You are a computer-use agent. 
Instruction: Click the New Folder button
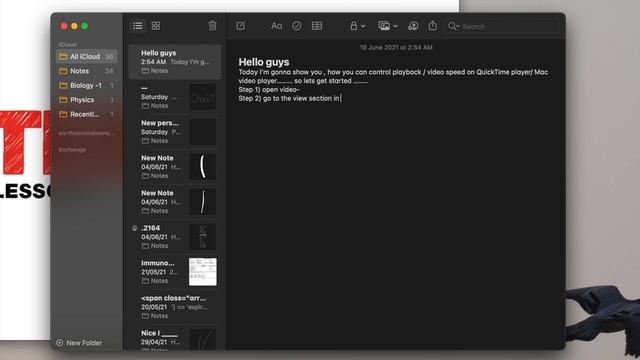coord(79,343)
